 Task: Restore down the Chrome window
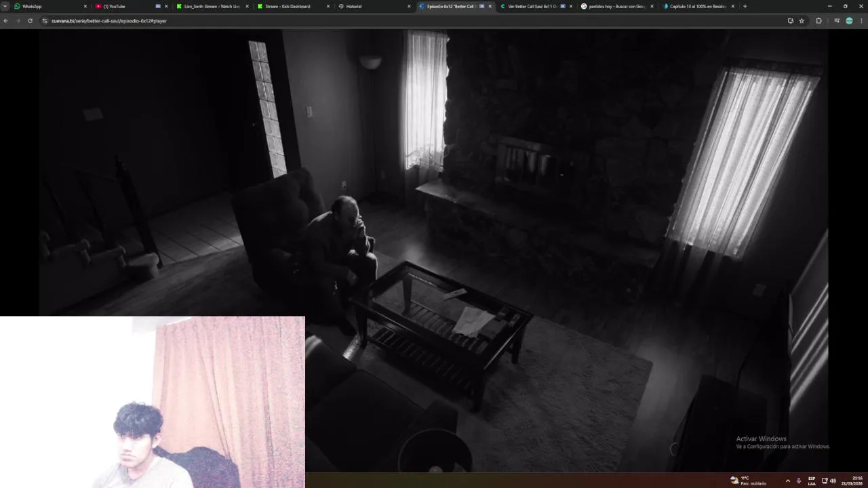(x=845, y=6)
